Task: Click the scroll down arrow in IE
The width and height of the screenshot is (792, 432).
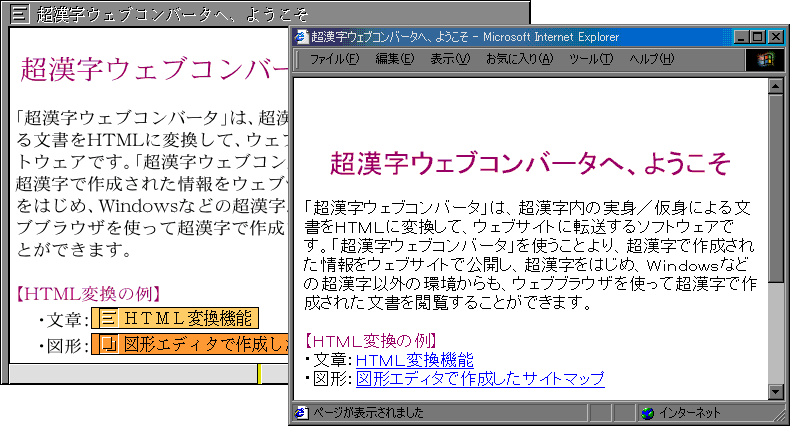Action: (x=775, y=391)
